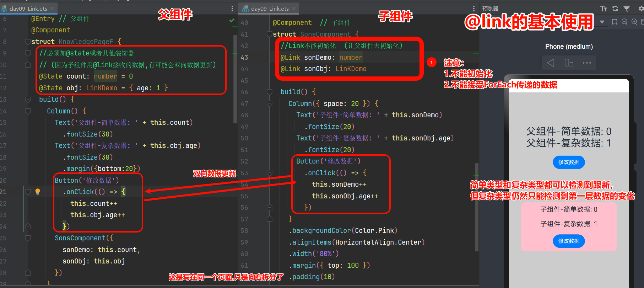Collapse SonsComponent({ fold on line 25

tap(28, 238)
